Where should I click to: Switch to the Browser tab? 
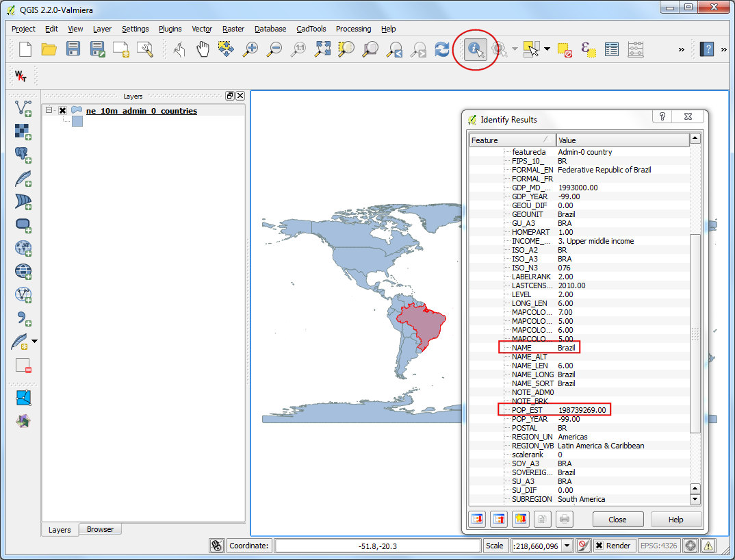[x=100, y=529]
